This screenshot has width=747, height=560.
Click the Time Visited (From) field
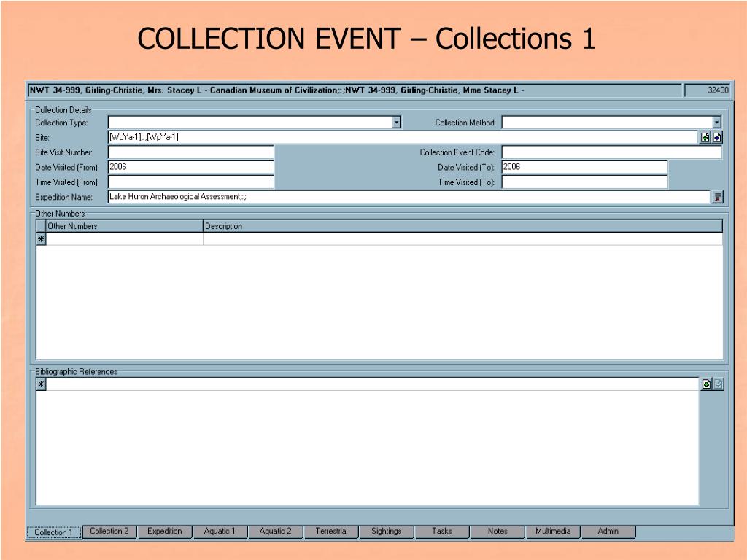(191, 182)
